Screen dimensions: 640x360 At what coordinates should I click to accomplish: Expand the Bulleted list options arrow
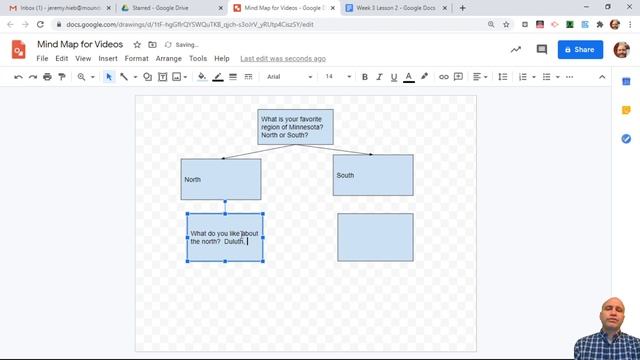[x=558, y=77]
